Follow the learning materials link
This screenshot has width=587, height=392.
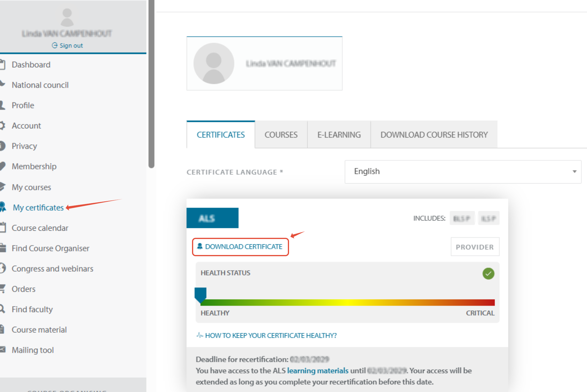point(318,371)
